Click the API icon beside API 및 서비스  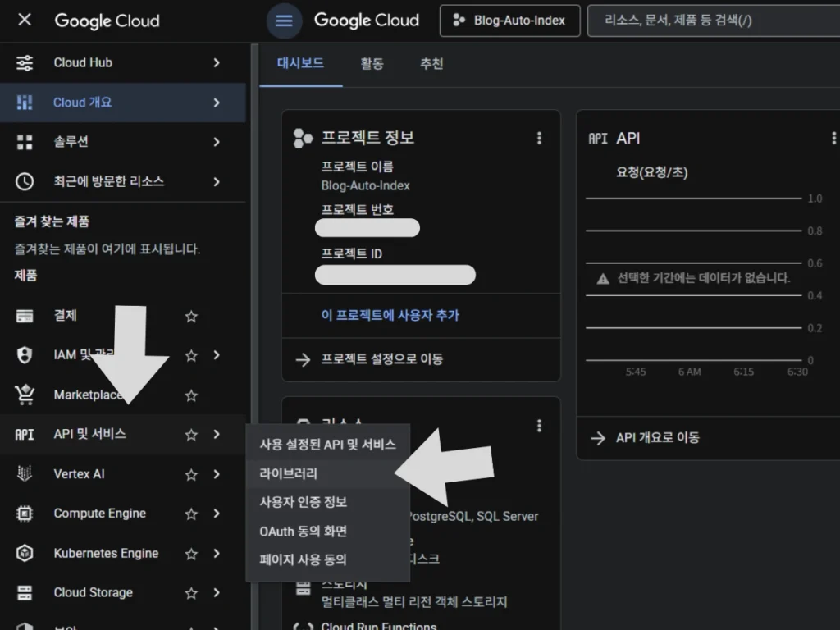tap(25, 435)
